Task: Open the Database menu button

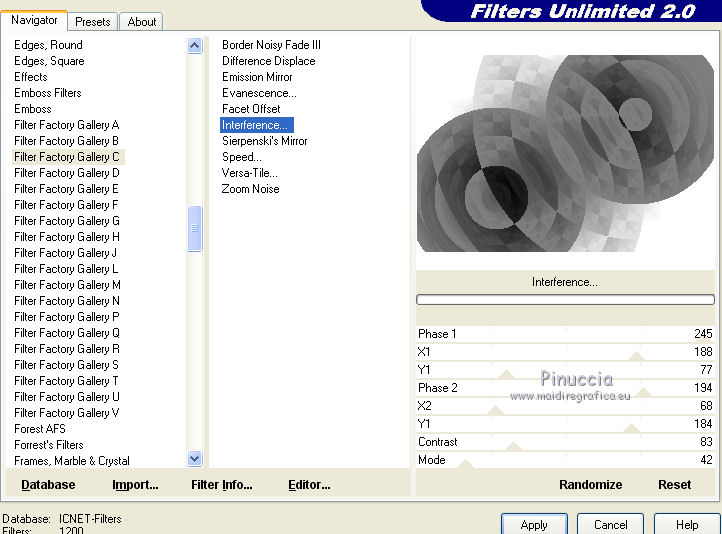Action: point(48,485)
